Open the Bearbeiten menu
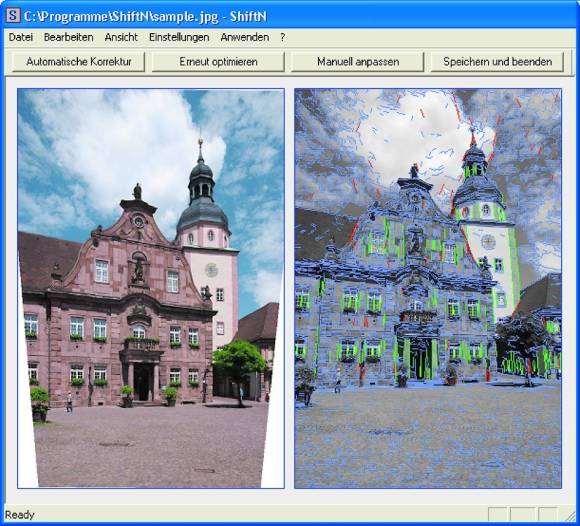 [68, 37]
